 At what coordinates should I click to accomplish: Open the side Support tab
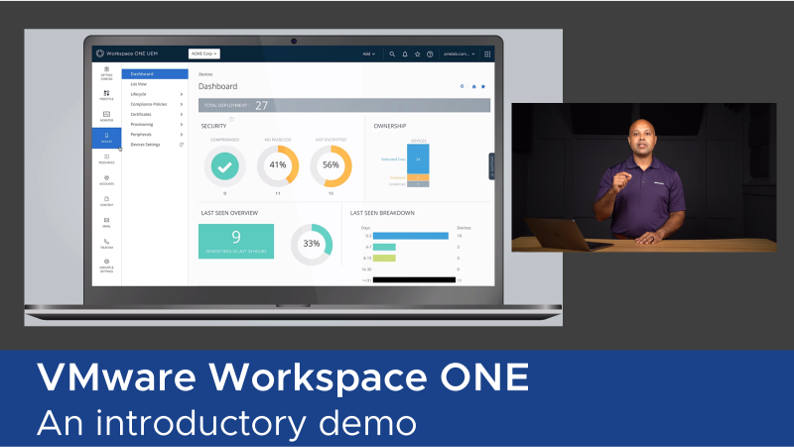[x=491, y=166]
